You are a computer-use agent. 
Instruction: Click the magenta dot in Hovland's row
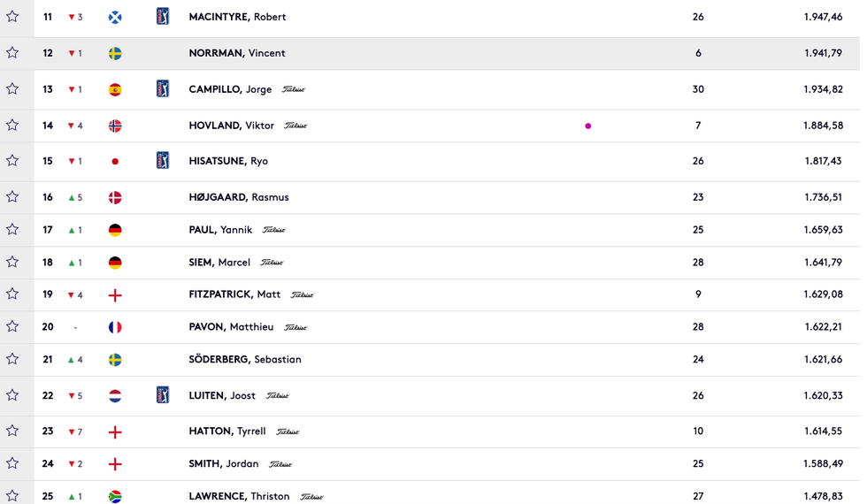pos(588,126)
